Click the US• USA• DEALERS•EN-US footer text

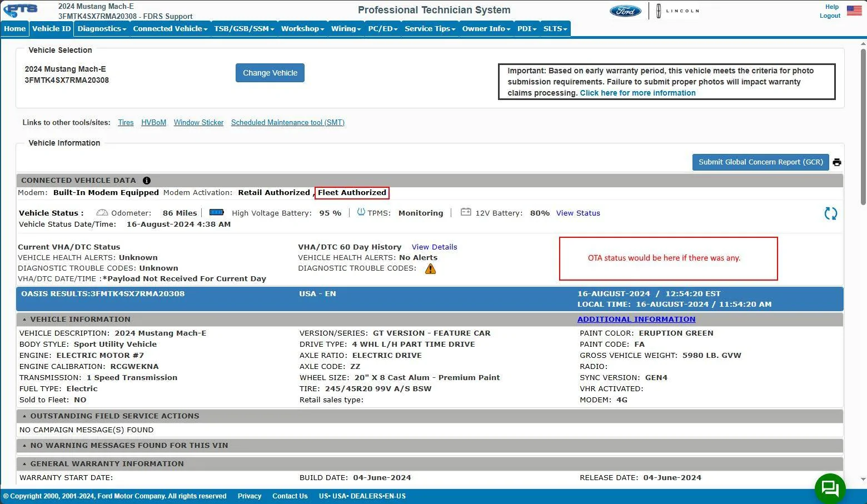pyautogui.click(x=362, y=496)
